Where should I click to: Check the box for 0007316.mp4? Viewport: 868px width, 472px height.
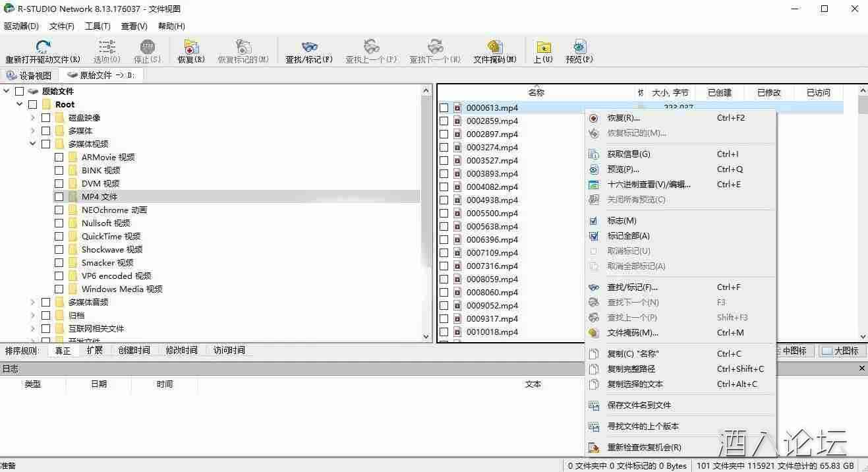click(x=444, y=266)
